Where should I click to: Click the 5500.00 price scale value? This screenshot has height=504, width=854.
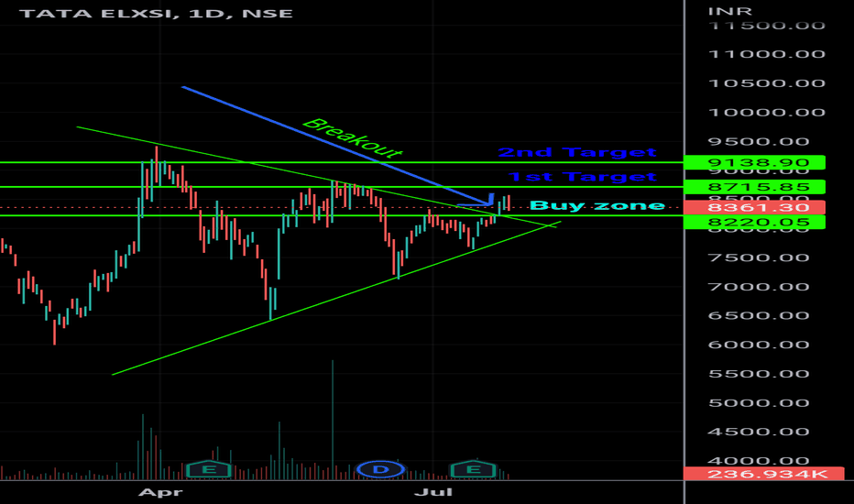click(759, 374)
